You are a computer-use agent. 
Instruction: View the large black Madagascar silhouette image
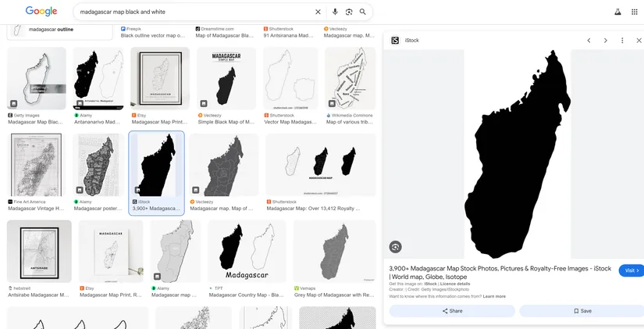tap(517, 154)
